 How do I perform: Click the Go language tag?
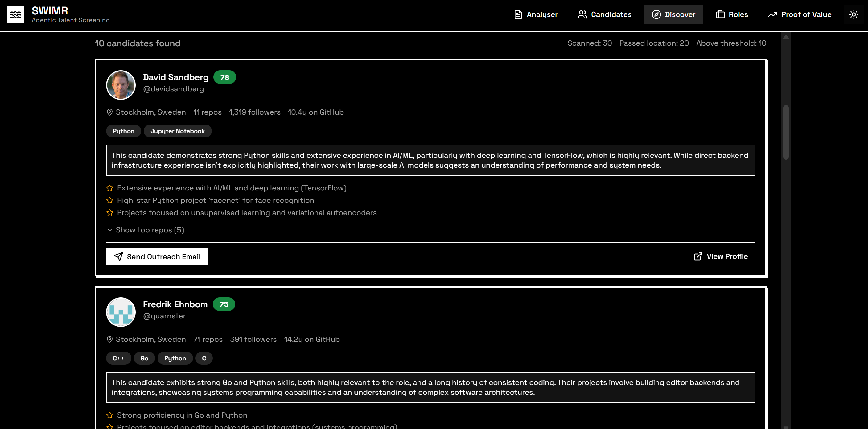144,358
